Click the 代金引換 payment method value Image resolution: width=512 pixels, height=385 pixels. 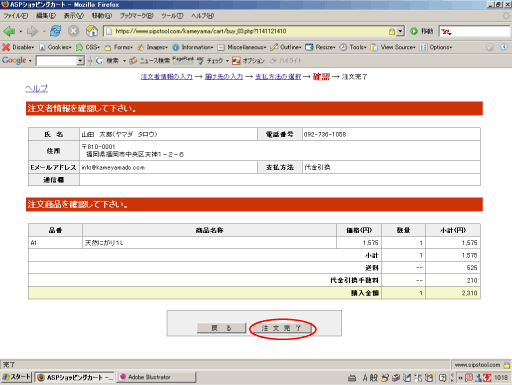click(317, 167)
